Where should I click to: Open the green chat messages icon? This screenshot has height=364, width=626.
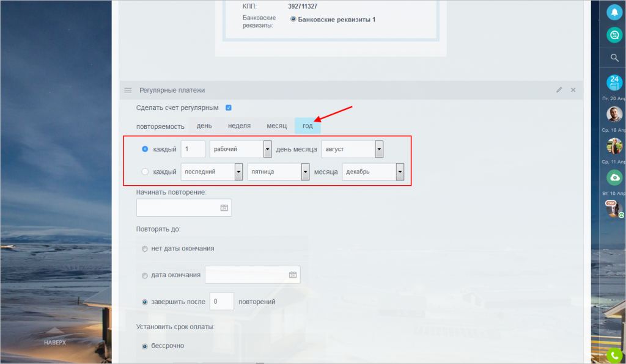coord(614,35)
